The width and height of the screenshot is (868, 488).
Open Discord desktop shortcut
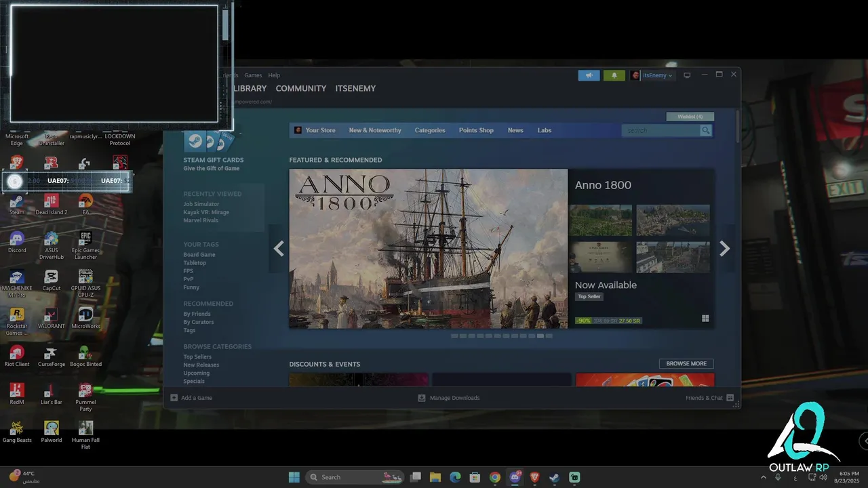(17, 242)
